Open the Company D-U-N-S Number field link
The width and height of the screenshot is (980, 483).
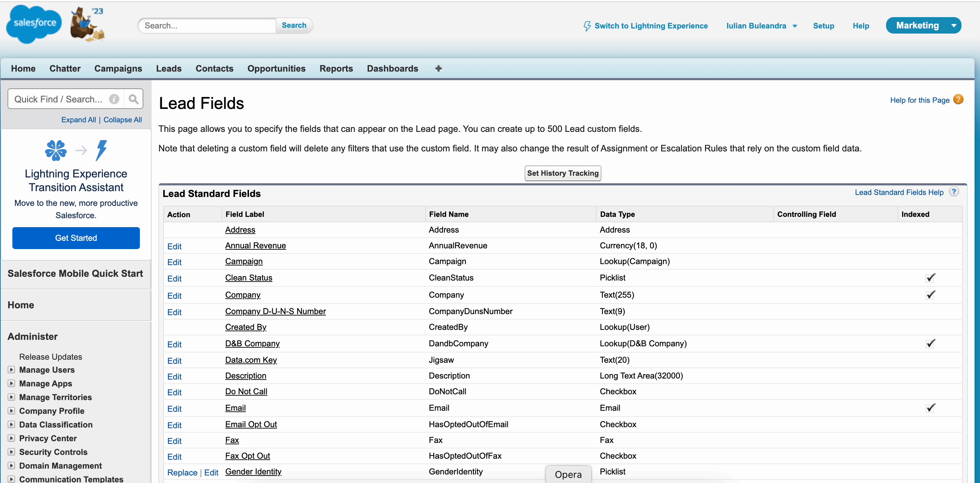click(x=275, y=311)
